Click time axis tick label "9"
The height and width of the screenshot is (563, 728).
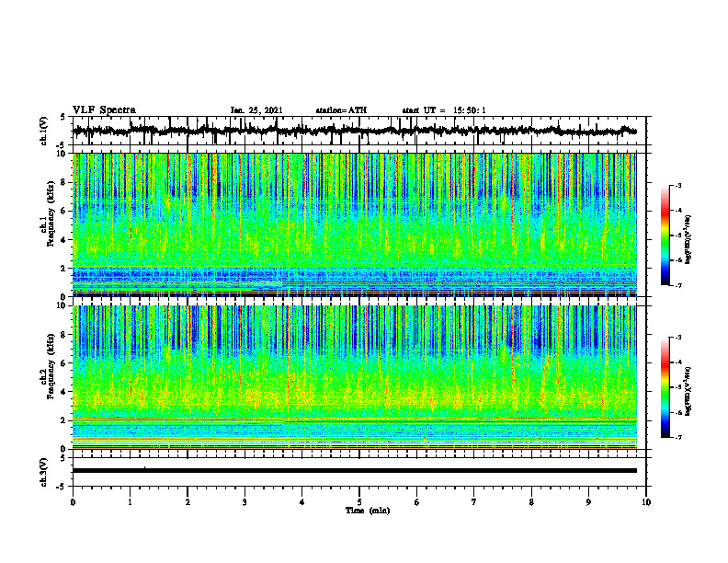tap(588, 502)
